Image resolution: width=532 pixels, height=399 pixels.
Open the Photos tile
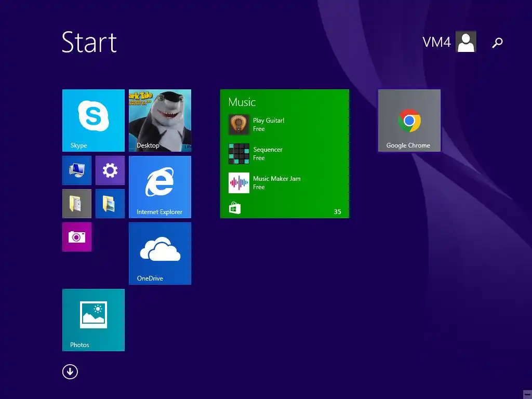pyautogui.click(x=94, y=320)
